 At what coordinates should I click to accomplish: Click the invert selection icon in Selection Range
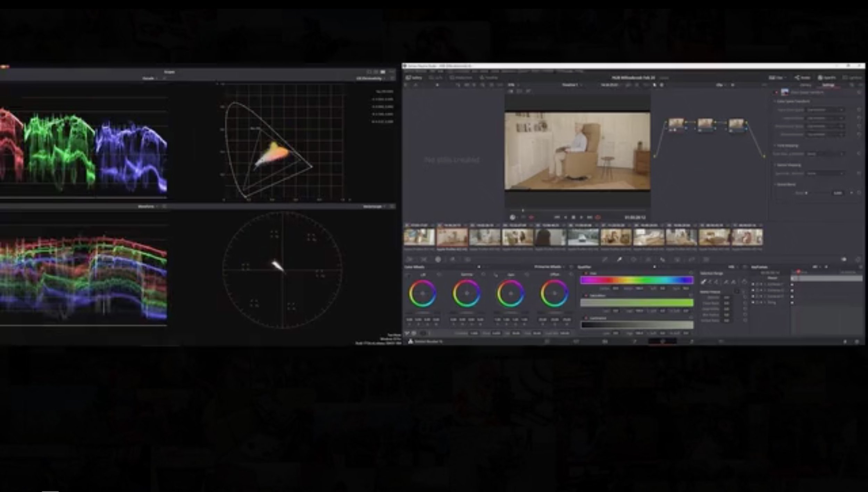[744, 282]
